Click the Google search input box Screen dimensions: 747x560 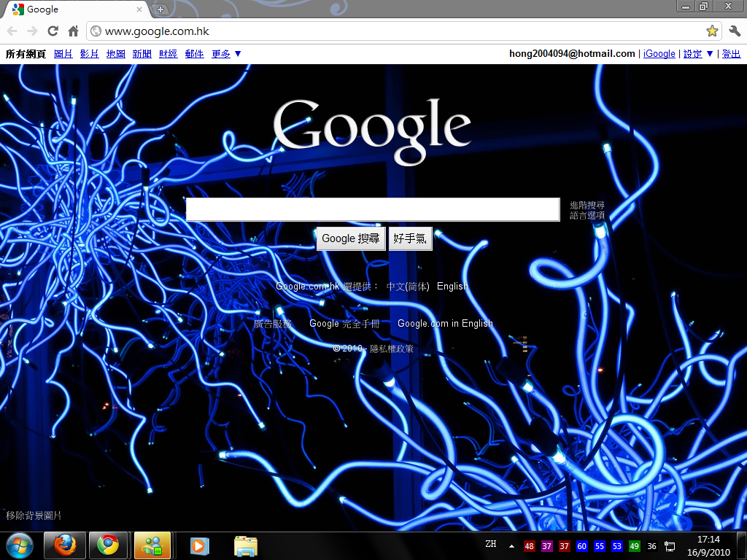(x=373, y=209)
